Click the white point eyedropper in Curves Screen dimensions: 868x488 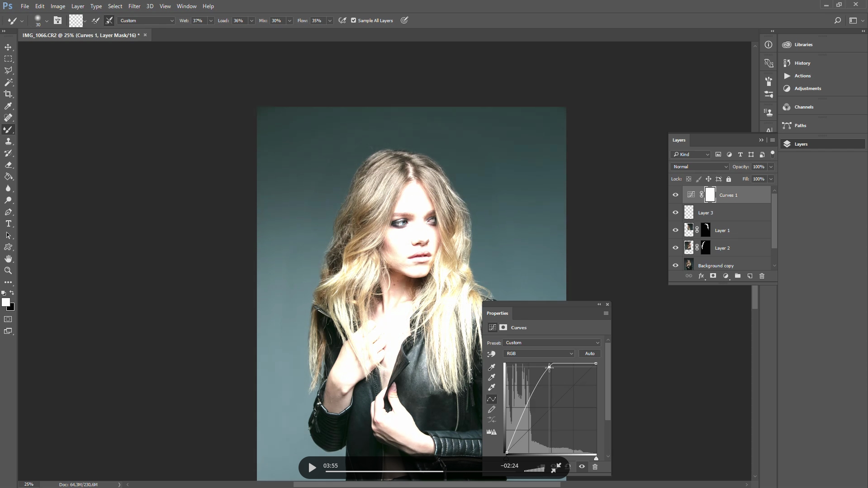click(492, 387)
